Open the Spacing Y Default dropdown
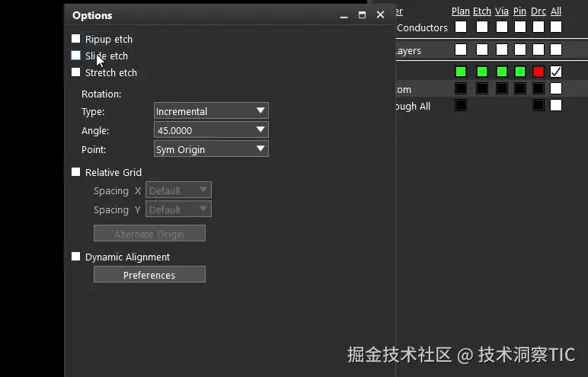The height and width of the screenshot is (377, 588). [178, 209]
